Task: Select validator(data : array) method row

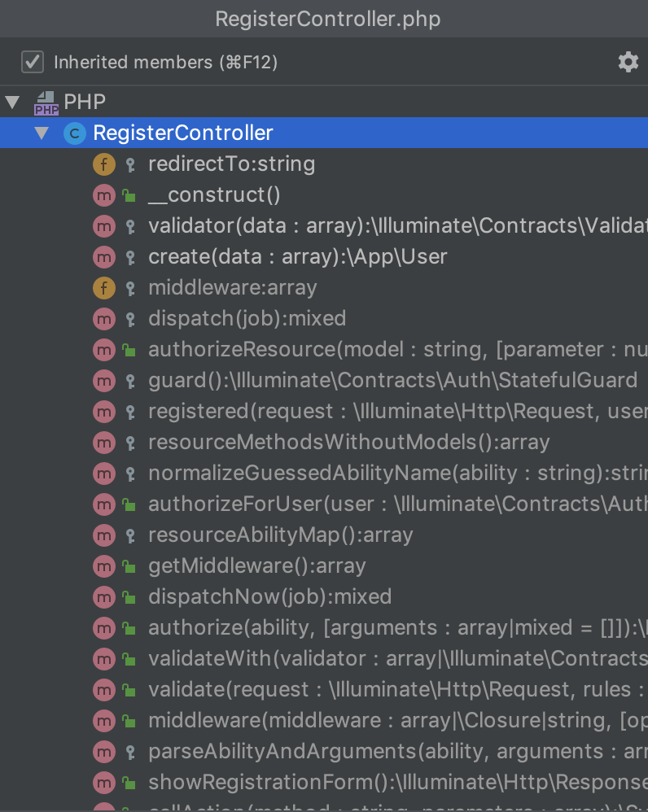Action: (x=324, y=226)
